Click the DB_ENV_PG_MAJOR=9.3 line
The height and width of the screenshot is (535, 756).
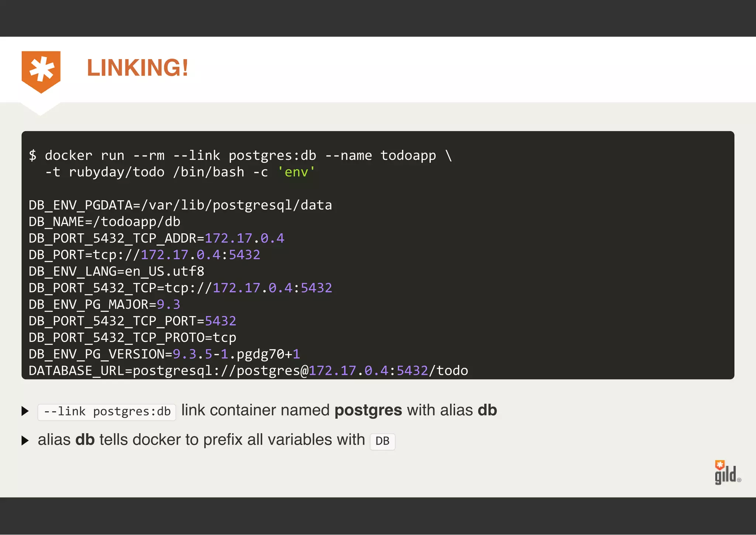[x=104, y=305]
